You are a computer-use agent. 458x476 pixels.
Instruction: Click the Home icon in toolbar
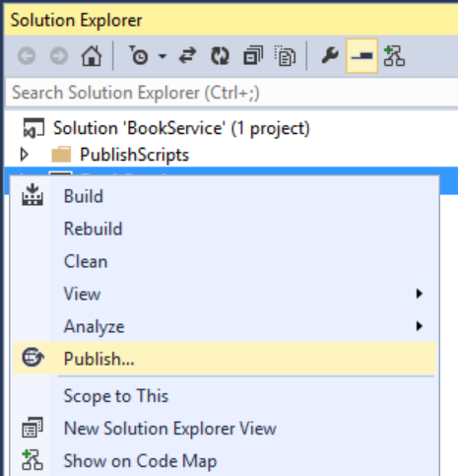[92, 56]
